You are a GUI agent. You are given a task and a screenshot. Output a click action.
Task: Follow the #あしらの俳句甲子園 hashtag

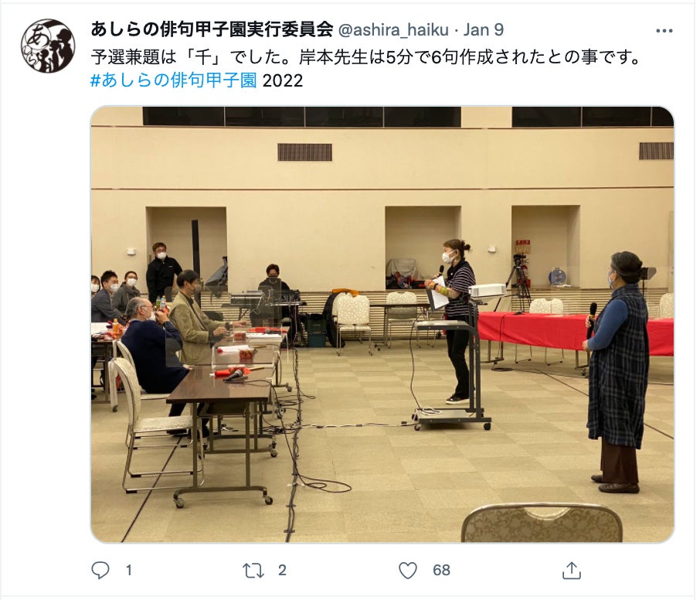(x=174, y=80)
